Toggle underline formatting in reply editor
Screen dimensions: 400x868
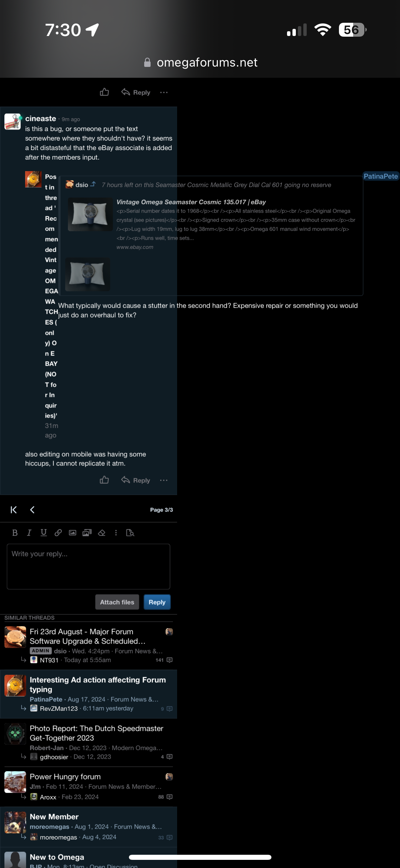43,532
